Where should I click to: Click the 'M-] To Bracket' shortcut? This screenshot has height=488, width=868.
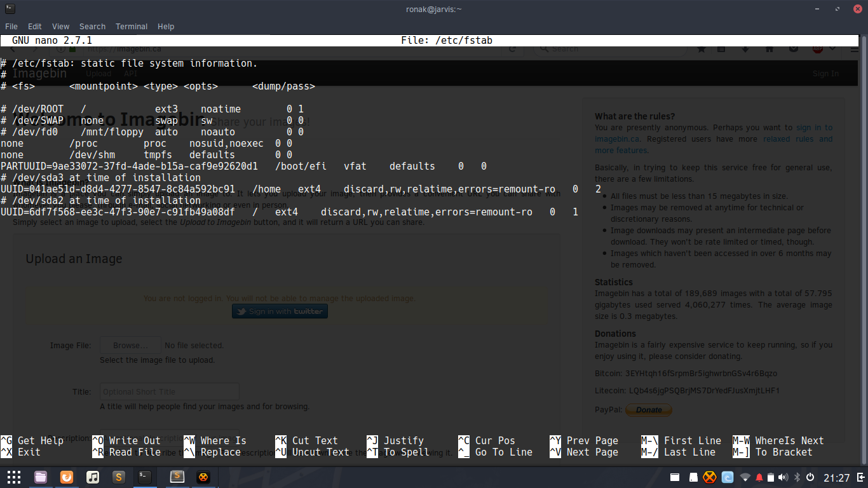coord(773,452)
